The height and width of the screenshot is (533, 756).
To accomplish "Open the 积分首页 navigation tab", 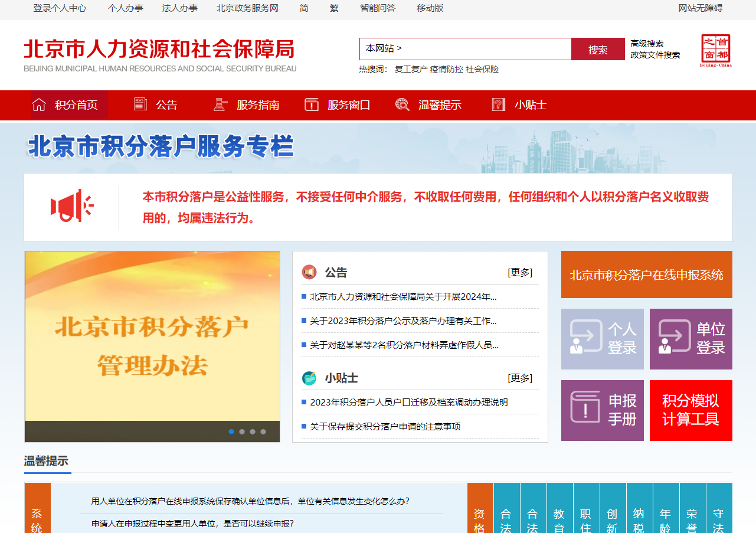I will [x=70, y=105].
